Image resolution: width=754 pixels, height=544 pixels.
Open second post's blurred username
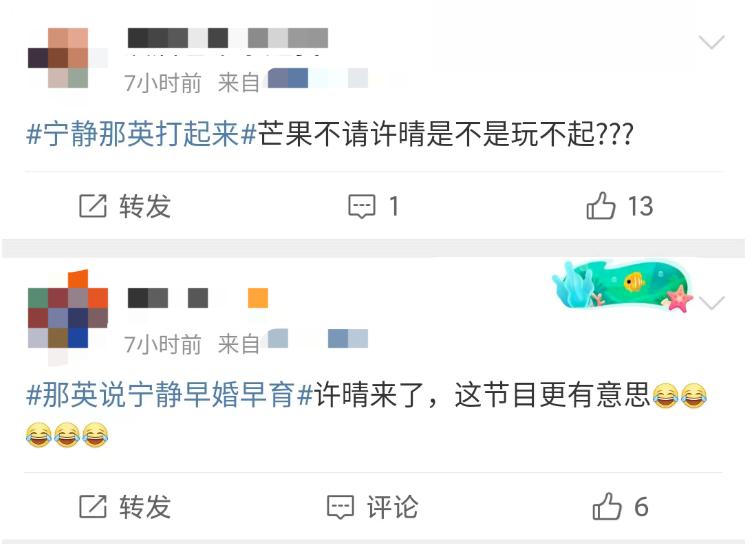coord(198,298)
